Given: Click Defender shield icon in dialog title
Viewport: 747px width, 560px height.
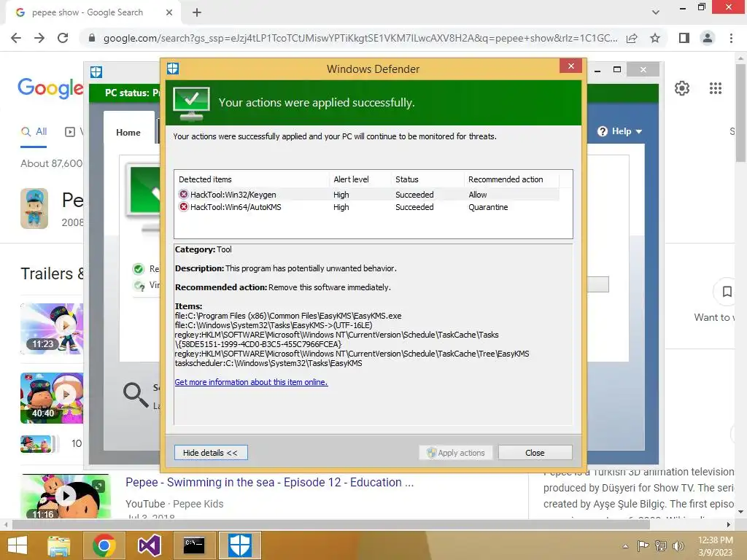Looking at the screenshot, I should [x=172, y=69].
